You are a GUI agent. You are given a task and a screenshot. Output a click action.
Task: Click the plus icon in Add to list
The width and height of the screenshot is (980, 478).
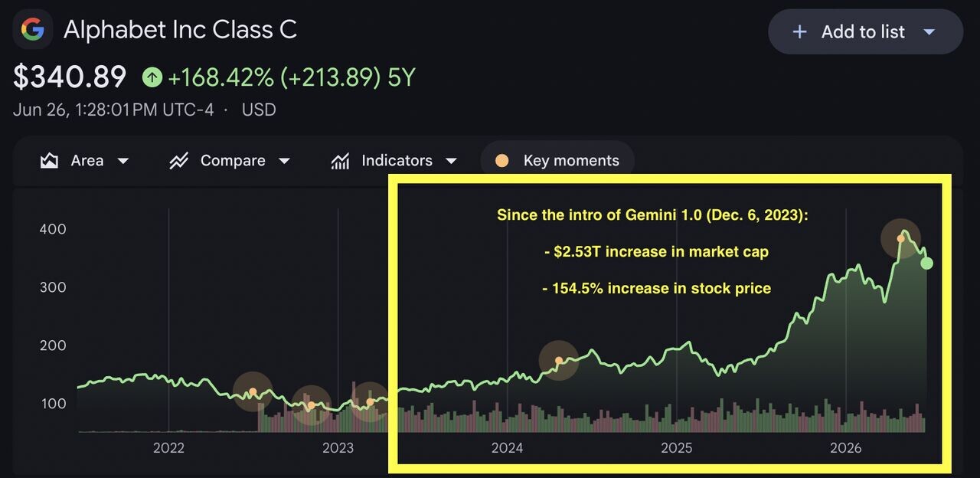[x=799, y=32]
